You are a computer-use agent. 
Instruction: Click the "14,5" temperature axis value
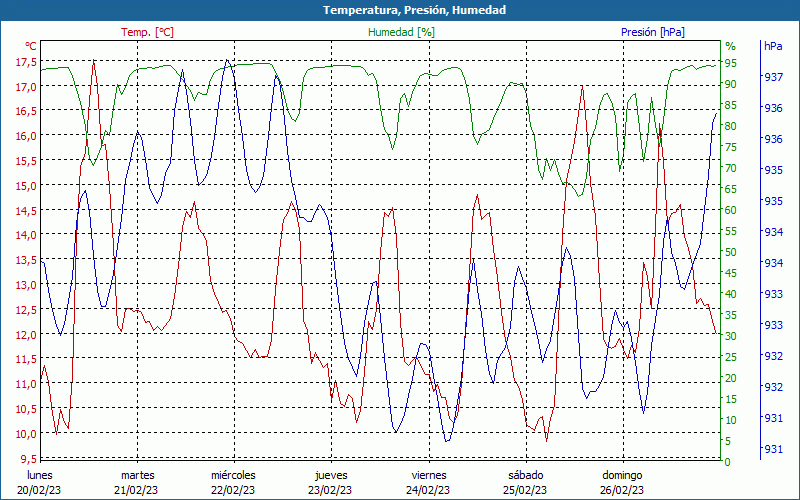[26, 211]
